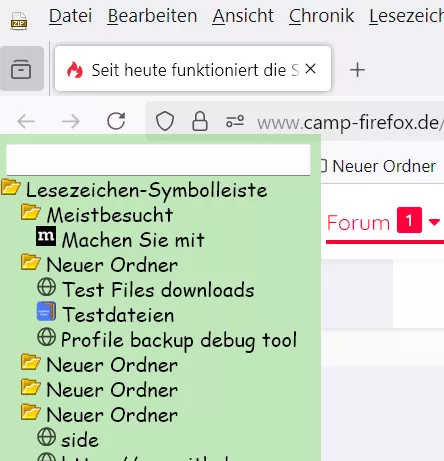Viewport: 444px width, 461px height.
Task: Click the reload page icon
Action: point(116,121)
